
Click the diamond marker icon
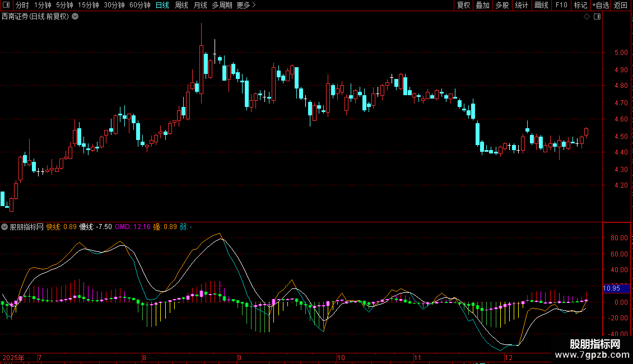587,17
